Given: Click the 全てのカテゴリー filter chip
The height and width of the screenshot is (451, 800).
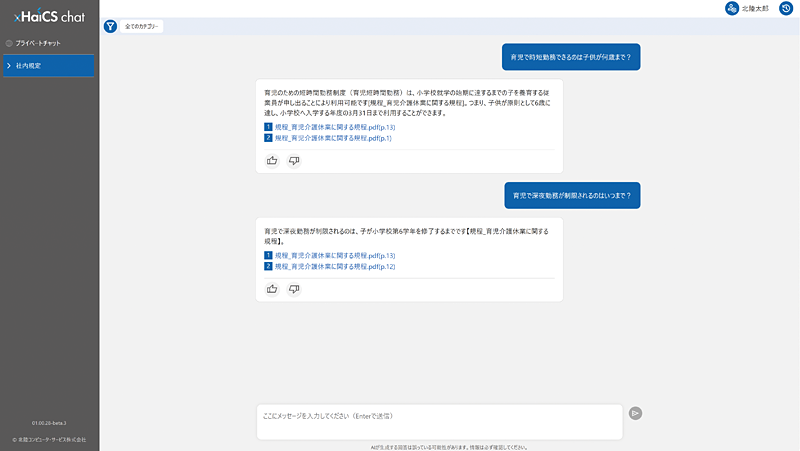Looking at the screenshot, I should (x=141, y=26).
